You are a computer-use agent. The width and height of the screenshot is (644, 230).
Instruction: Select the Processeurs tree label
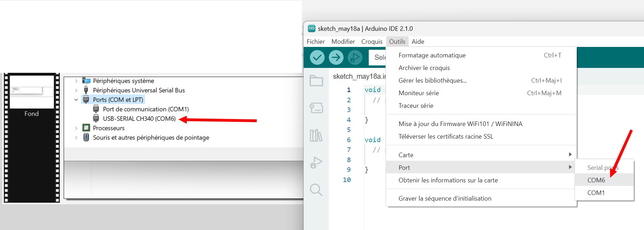coord(109,128)
